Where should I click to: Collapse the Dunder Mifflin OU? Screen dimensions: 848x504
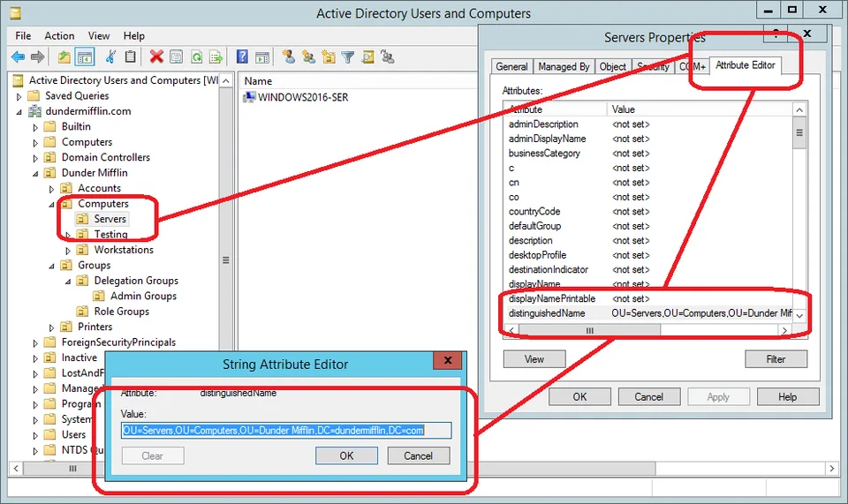coord(35,173)
